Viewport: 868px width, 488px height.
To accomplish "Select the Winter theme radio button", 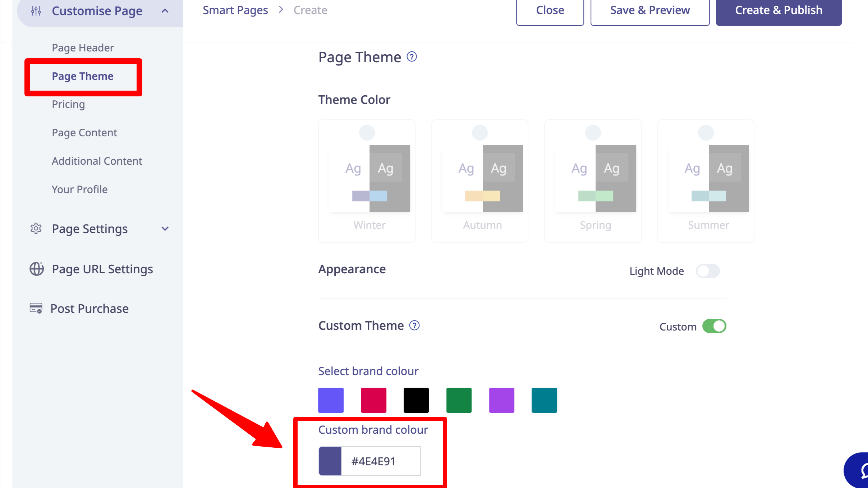I will pyautogui.click(x=367, y=133).
